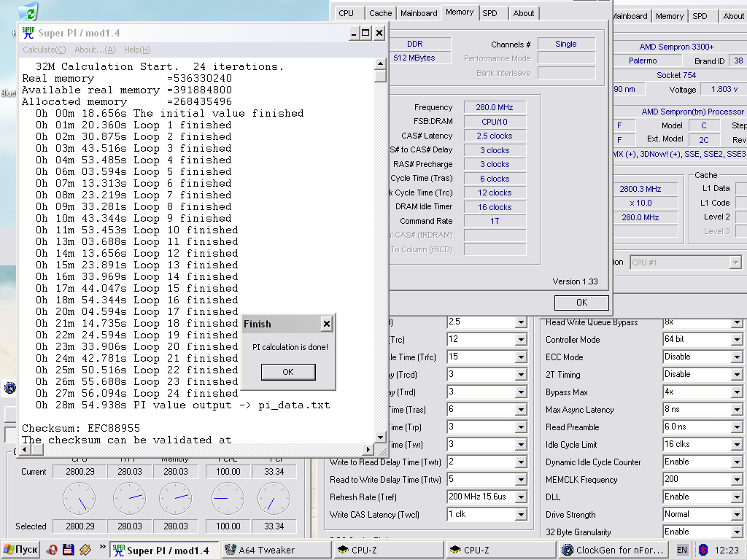Open the Mainboard tab in the middle CPU-Z window
The width and height of the screenshot is (747, 560).
(x=419, y=13)
